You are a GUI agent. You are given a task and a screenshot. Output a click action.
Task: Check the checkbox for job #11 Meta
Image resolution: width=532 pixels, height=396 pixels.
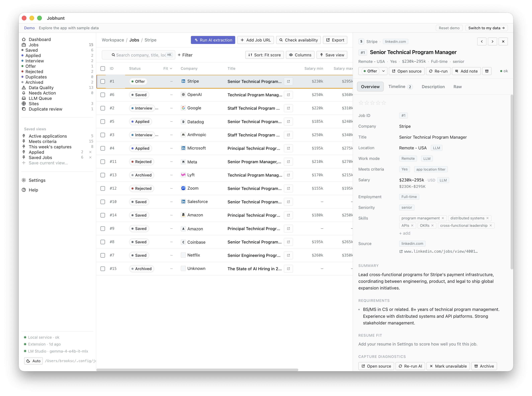(x=103, y=162)
